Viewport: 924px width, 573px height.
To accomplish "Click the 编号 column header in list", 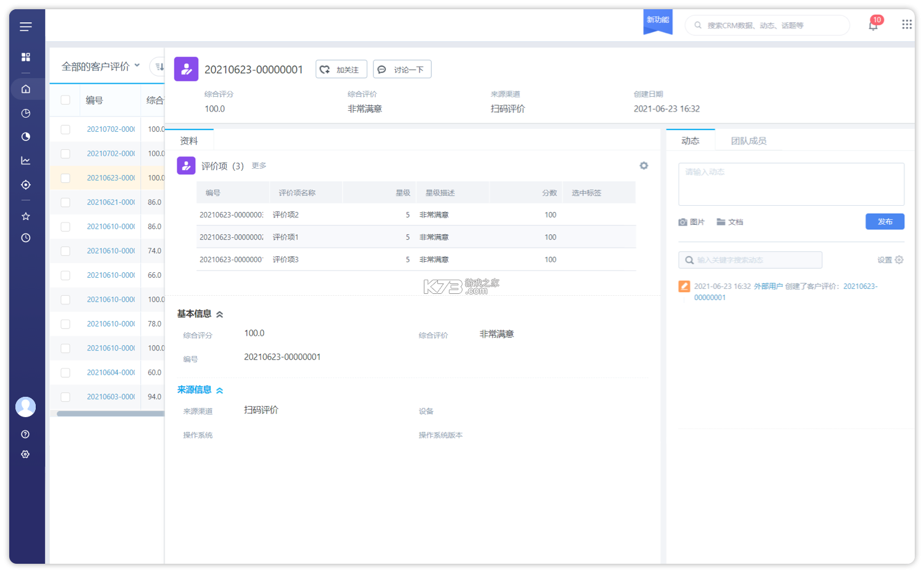I will pos(94,100).
